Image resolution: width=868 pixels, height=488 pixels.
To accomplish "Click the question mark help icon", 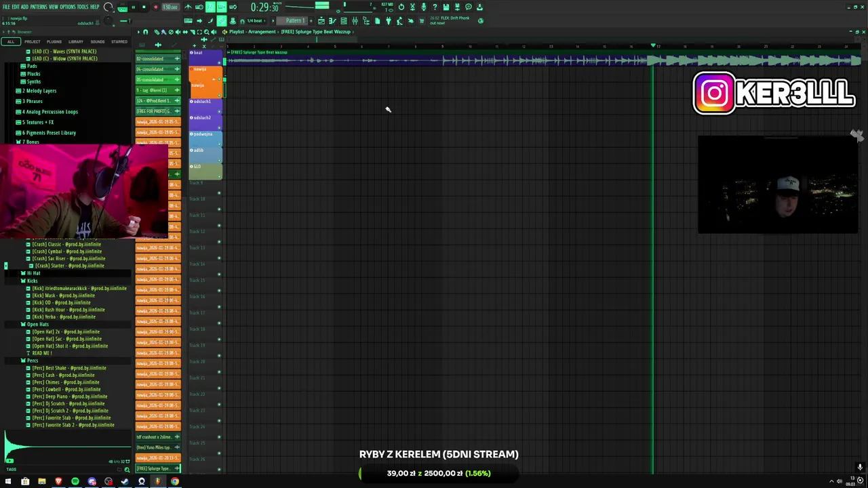I will tap(435, 7).
